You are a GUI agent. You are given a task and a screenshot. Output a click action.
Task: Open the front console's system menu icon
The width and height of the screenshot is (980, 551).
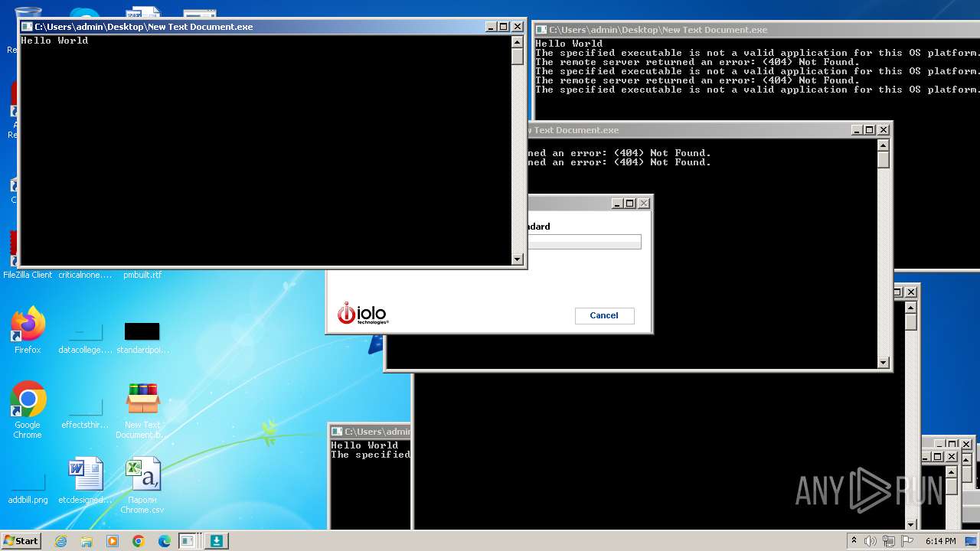pyautogui.click(x=27, y=27)
